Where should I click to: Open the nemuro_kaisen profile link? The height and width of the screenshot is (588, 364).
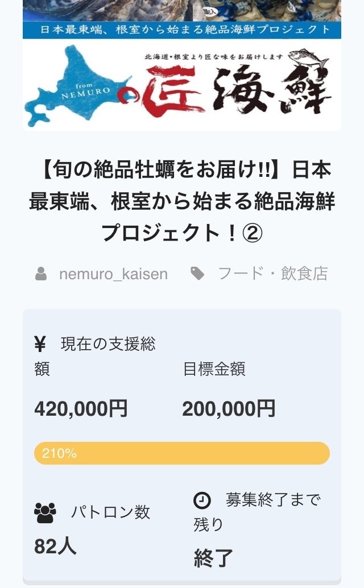click(113, 274)
